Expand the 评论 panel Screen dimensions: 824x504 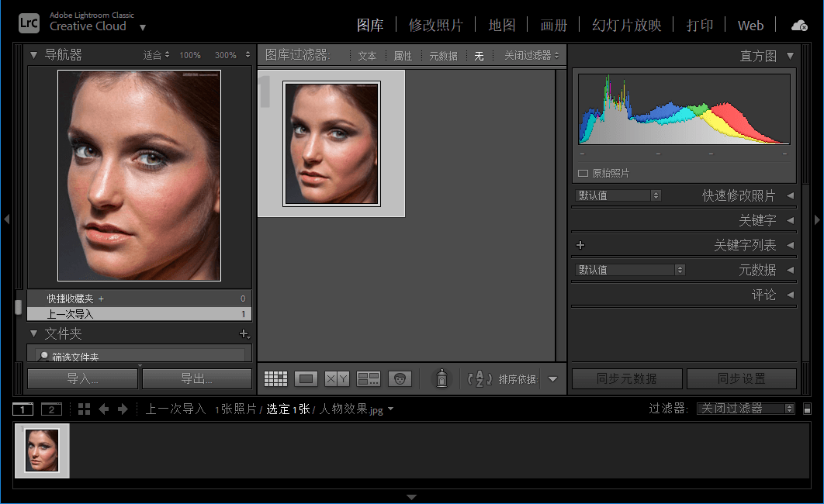click(790, 295)
